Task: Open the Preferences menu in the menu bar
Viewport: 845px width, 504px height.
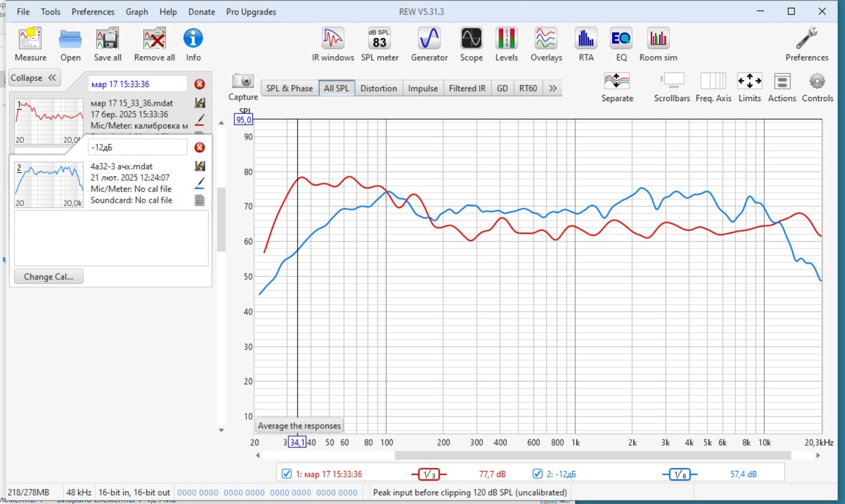Action: point(93,11)
